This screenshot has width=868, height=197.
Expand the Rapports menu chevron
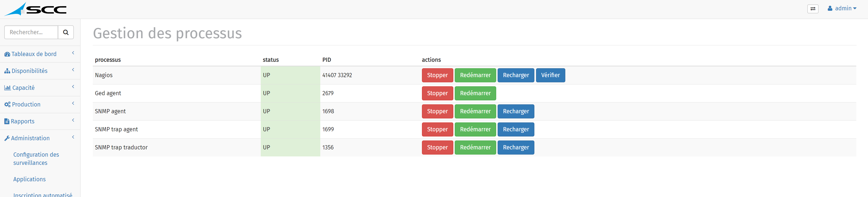click(73, 120)
